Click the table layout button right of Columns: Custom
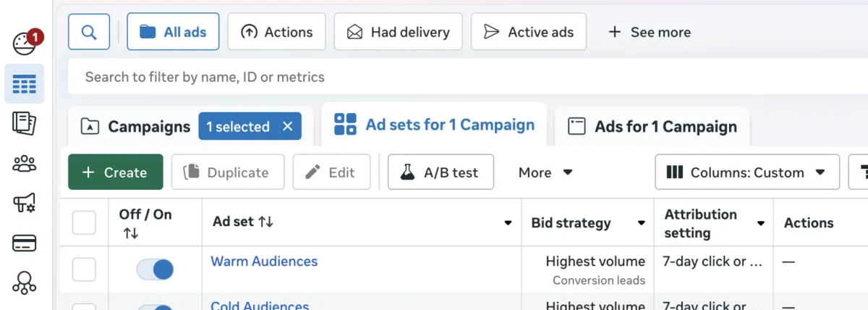 click(x=859, y=172)
